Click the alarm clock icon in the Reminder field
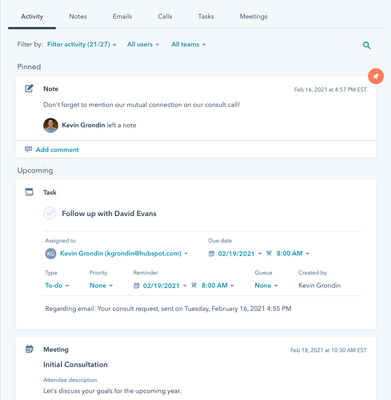Viewport: 391px width, 400px height. pyautogui.click(x=194, y=285)
